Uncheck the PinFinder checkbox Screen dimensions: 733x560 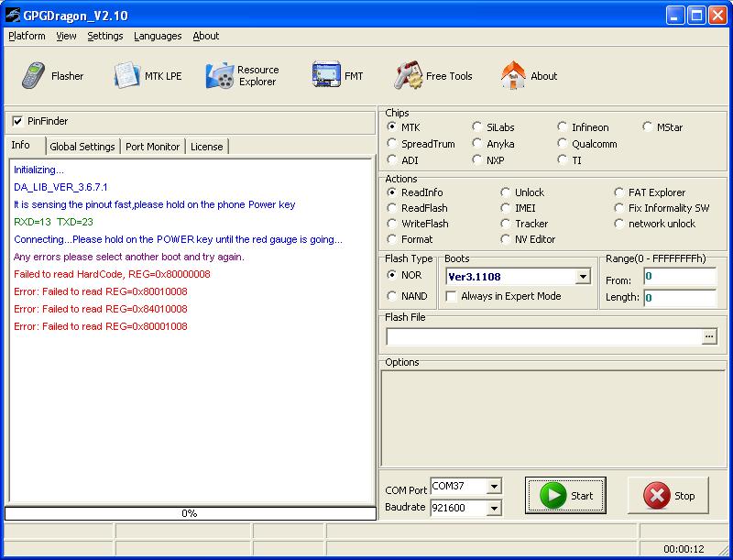(x=17, y=122)
